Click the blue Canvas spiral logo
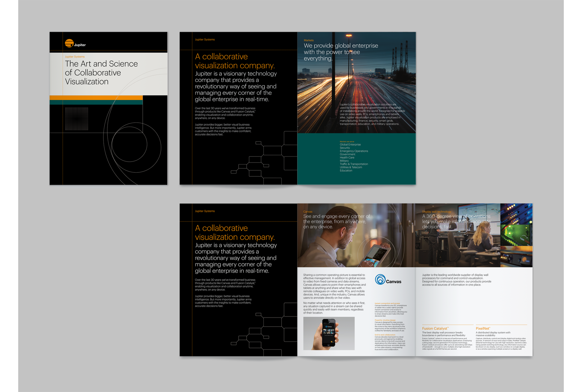Viewport: 582px width, 392px height. coord(380,279)
